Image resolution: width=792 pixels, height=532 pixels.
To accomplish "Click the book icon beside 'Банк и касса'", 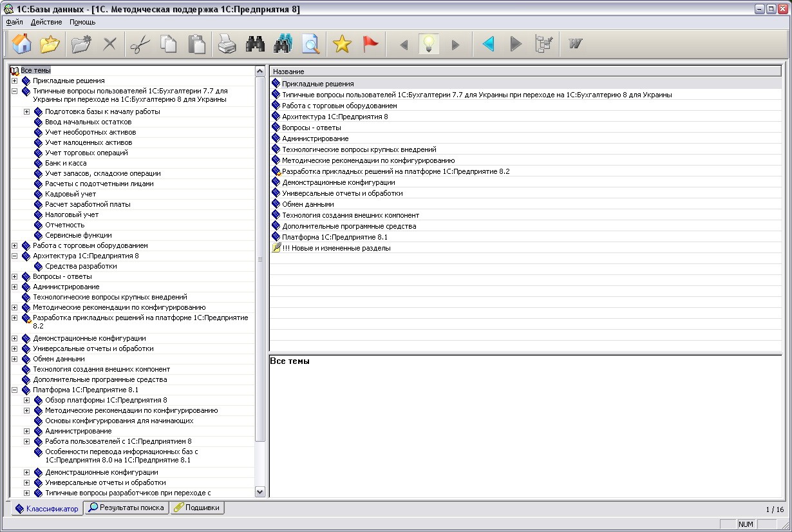I will [38, 163].
